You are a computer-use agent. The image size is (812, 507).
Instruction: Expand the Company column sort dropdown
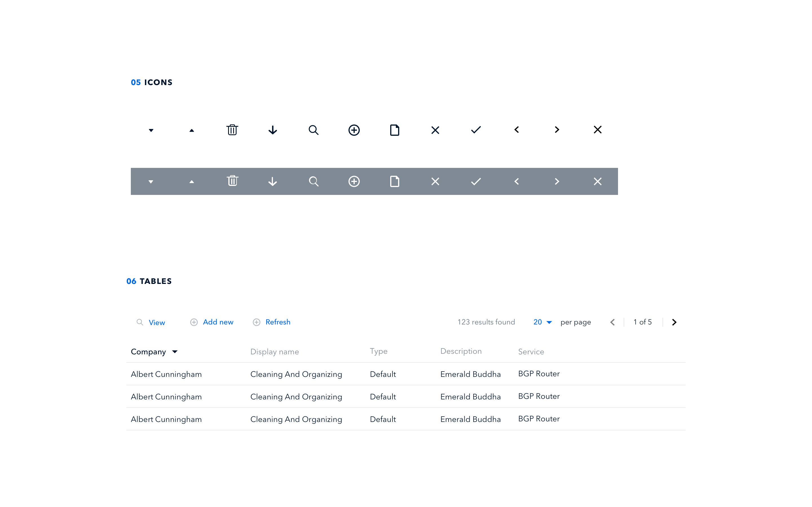(175, 352)
